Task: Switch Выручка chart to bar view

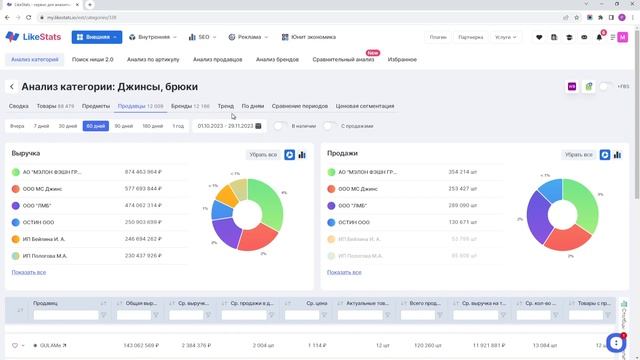Action: click(x=302, y=155)
